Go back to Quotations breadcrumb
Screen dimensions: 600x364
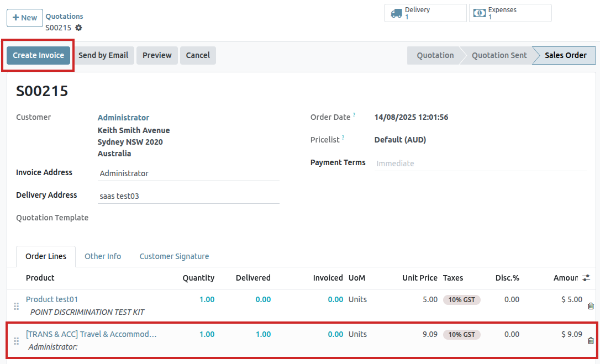click(x=64, y=17)
